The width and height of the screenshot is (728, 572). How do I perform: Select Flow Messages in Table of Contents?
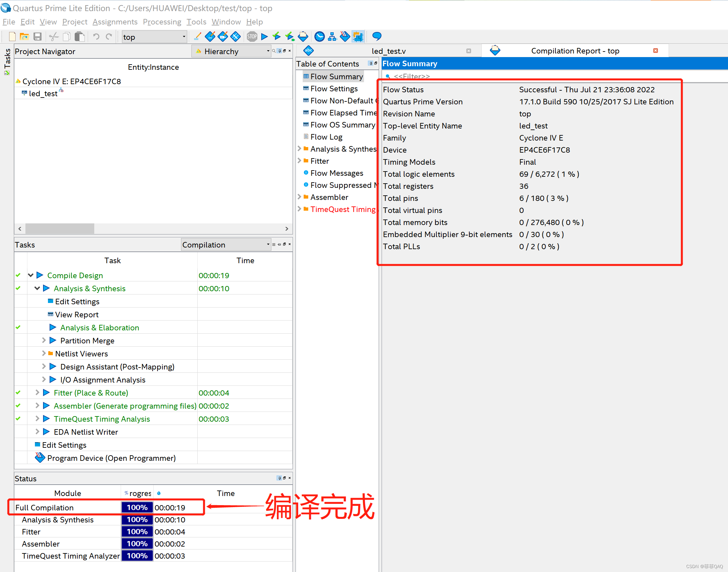337,173
